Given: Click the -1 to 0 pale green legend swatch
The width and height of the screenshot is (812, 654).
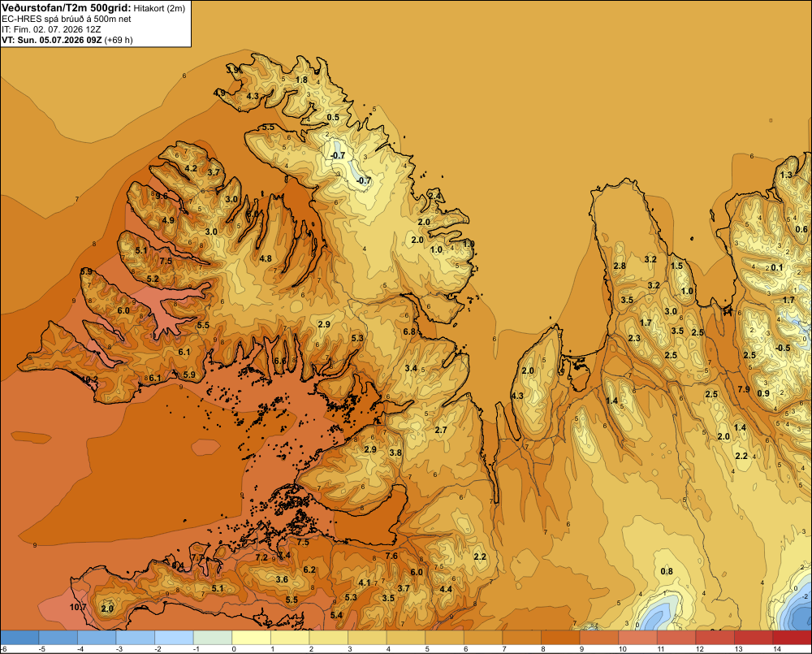Looking at the screenshot, I should [213, 638].
